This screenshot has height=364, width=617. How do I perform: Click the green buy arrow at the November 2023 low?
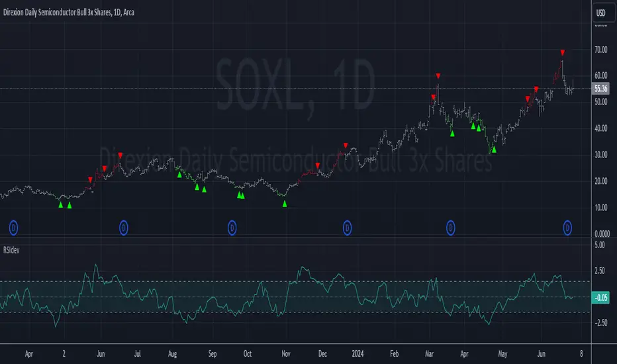click(x=285, y=204)
